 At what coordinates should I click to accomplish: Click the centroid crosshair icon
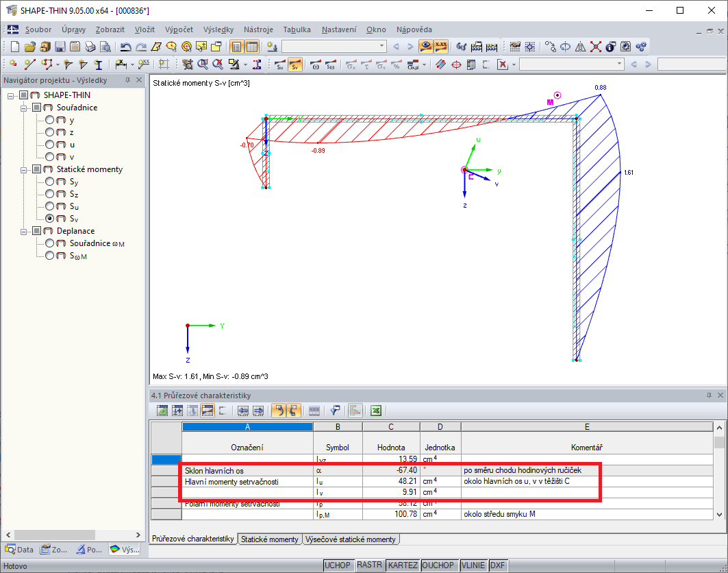coord(456,64)
